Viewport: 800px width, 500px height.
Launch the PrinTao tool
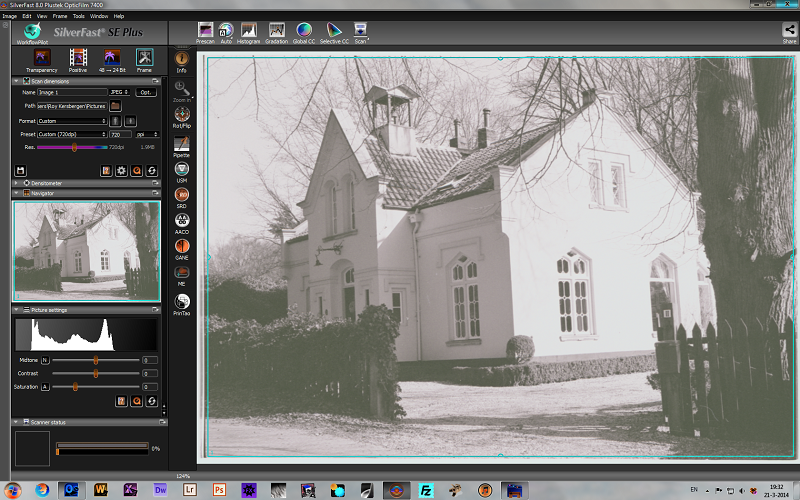(x=181, y=302)
